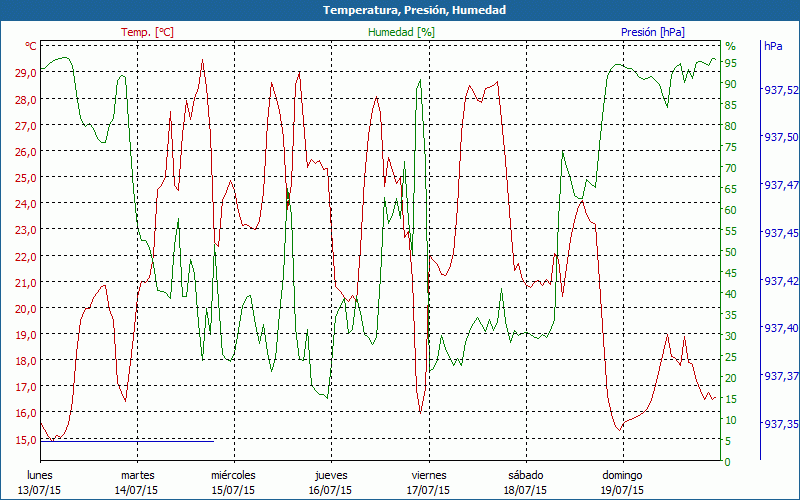
Task: Pick the domingo 19/07/15 date label
Action: pos(621,483)
